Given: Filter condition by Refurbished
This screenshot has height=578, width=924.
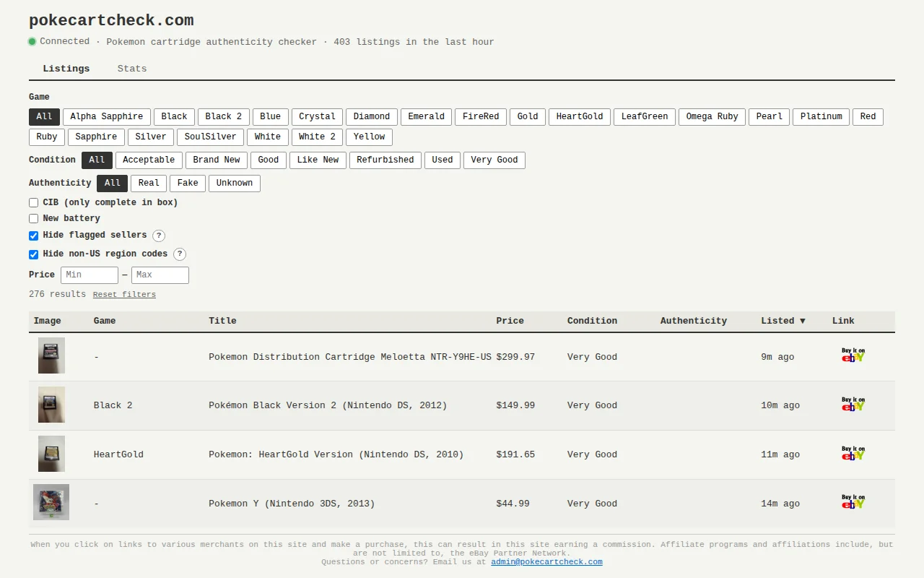Looking at the screenshot, I should click(385, 160).
